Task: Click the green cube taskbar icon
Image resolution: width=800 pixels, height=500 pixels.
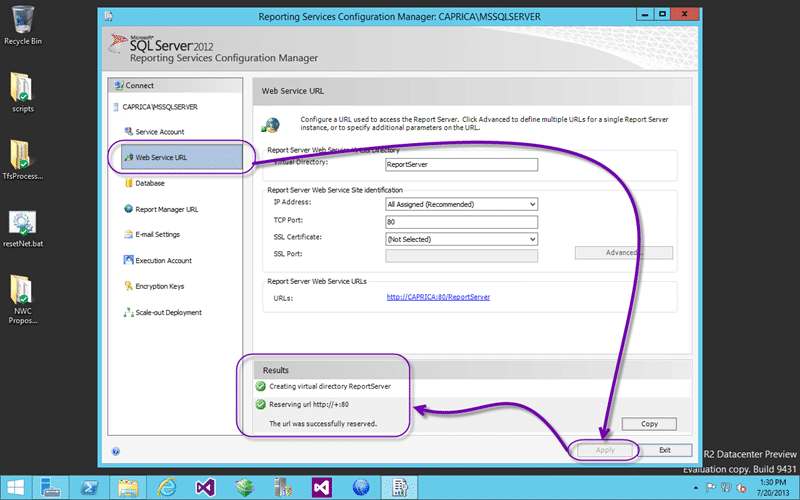Action: pos(244,488)
